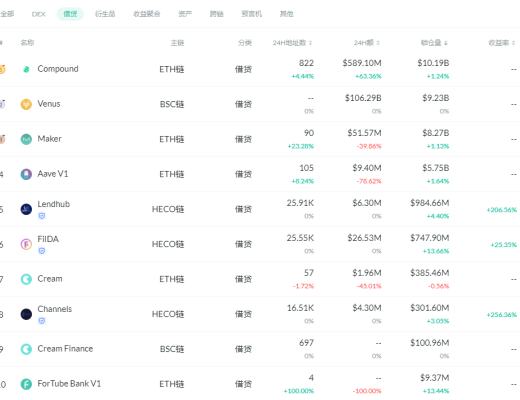This screenshot has width=520, height=400.
Task: Click Maker's $8.27B locked value
Action: (436, 133)
